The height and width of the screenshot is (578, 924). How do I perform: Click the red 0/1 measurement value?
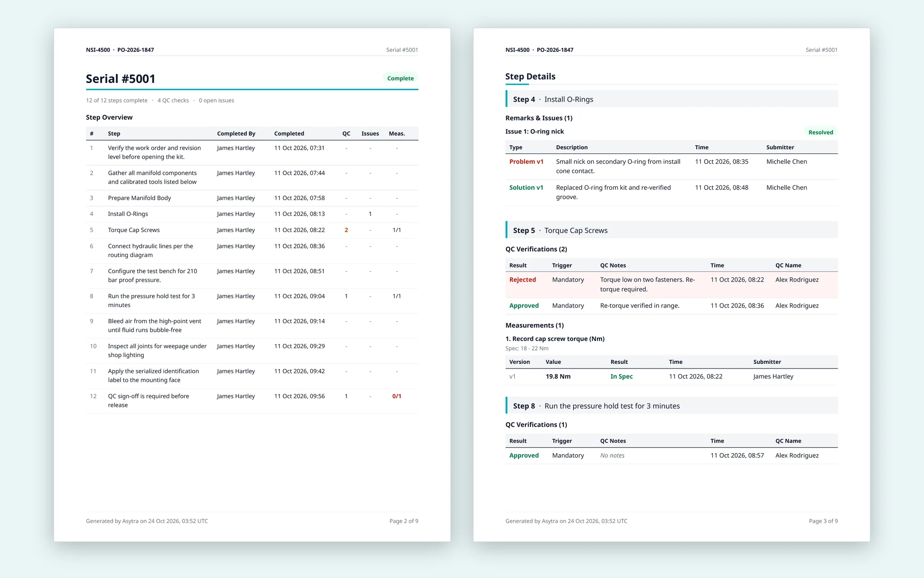tap(397, 396)
